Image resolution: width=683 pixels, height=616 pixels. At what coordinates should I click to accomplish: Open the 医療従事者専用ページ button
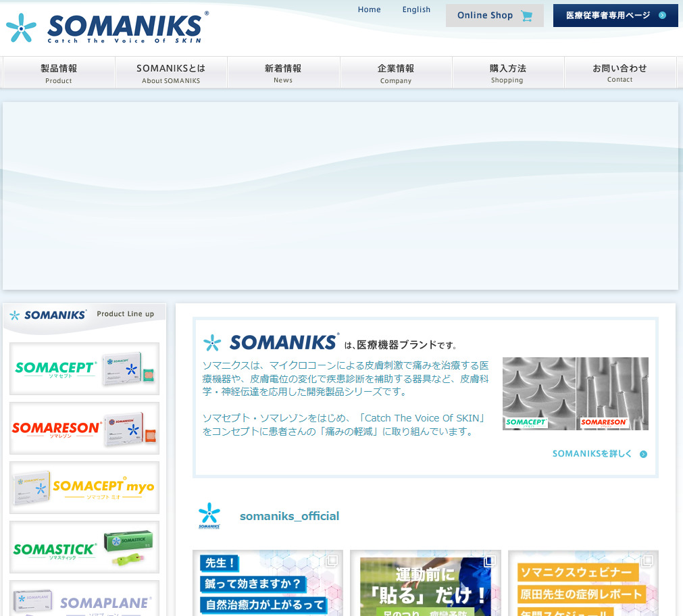point(615,16)
